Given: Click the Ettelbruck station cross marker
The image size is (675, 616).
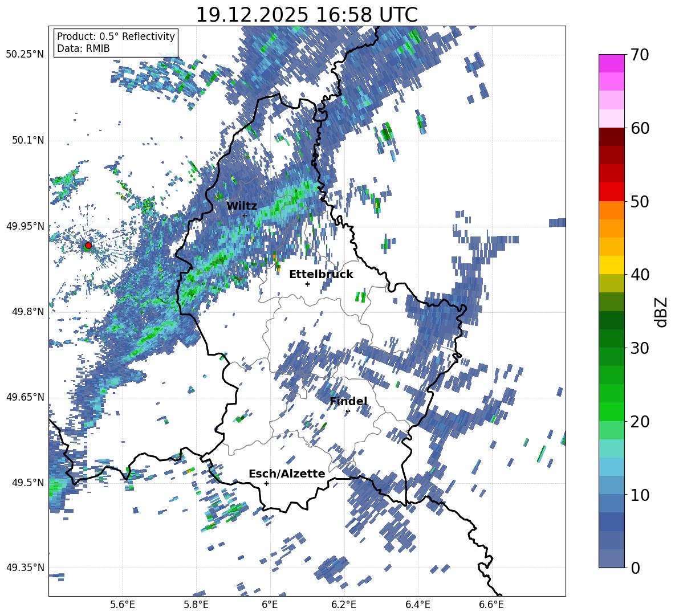Looking at the screenshot, I should pyautogui.click(x=307, y=284).
